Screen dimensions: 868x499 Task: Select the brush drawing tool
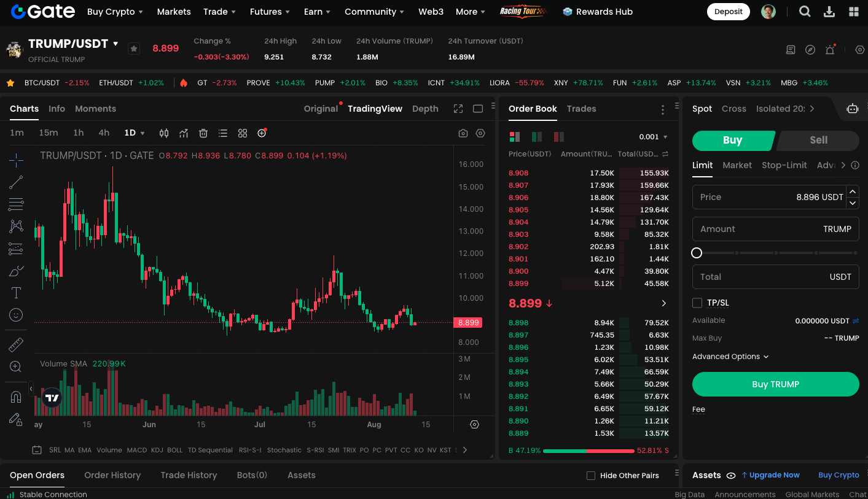(16, 271)
